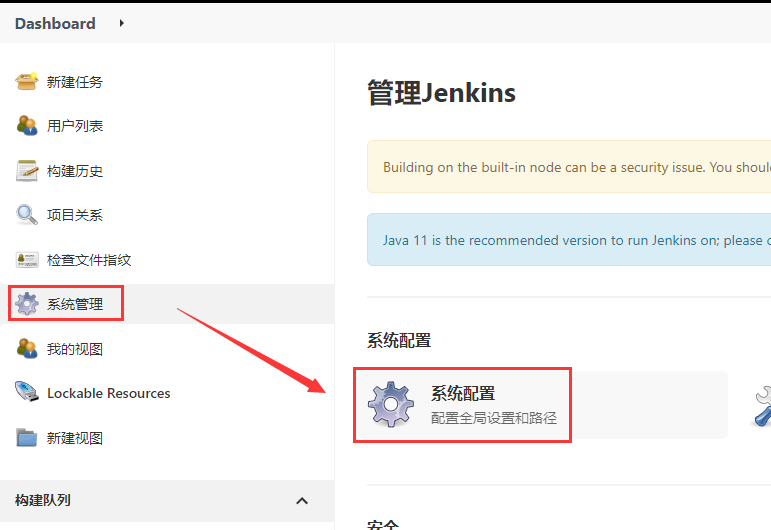Open 新建视图 sidebar link
Image resolution: width=771 pixels, height=530 pixels.
tap(75, 438)
